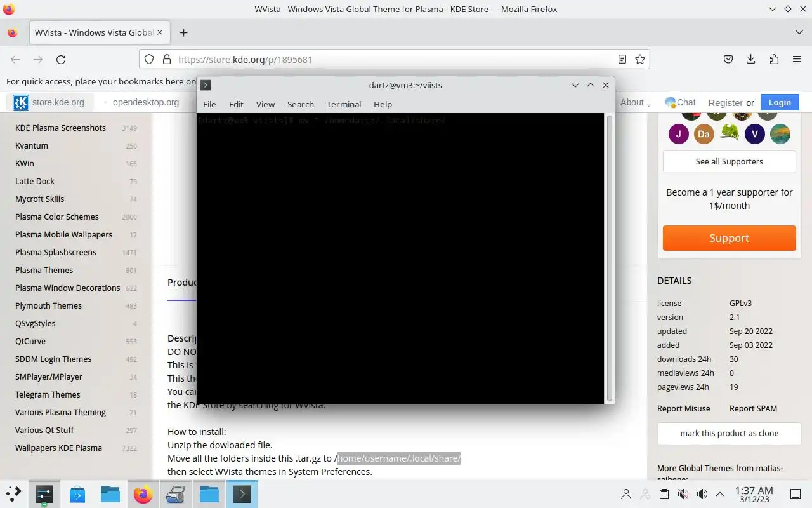Open the Firefox hamburger application menu

tap(797, 59)
